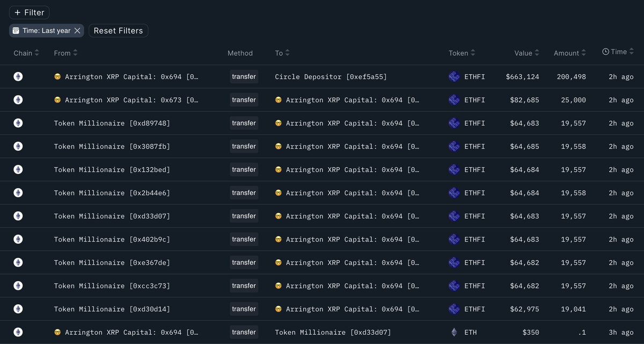Click ETHFI token icon in 0x132bed row
The width and height of the screenshot is (644, 344).
(x=454, y=170)
